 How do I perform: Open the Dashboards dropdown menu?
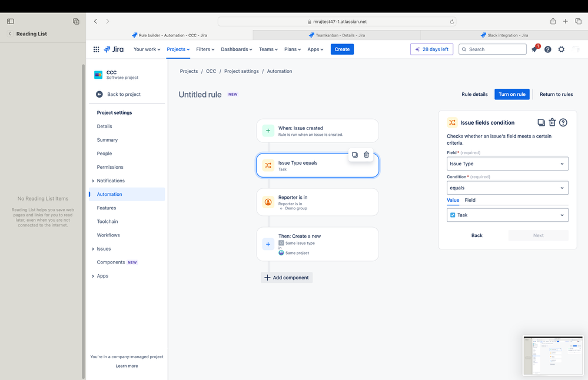click(x=236, y=49)
